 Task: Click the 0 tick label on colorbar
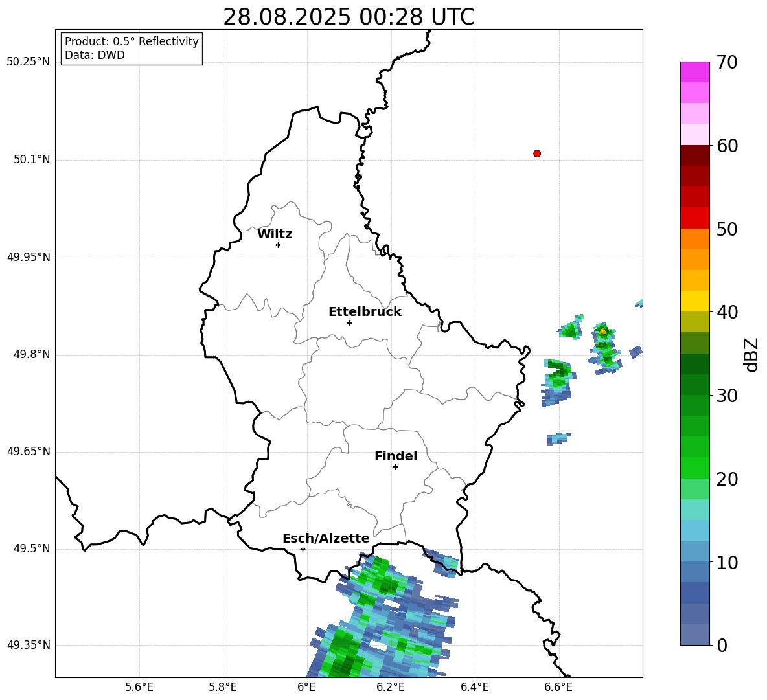coord(722,646)
